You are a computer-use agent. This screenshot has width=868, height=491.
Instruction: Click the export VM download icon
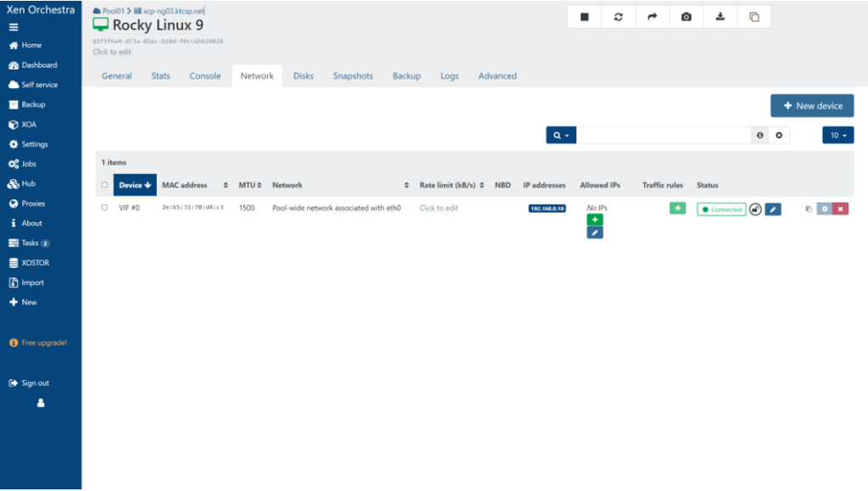point(720,17)
